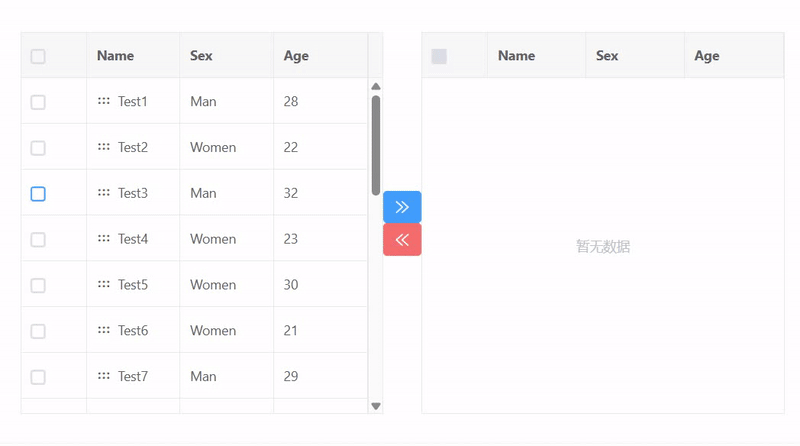Select the Test3 row checkbox
Image resolution: width=800 pixels, height=446 pixels.
pos(38,194)
